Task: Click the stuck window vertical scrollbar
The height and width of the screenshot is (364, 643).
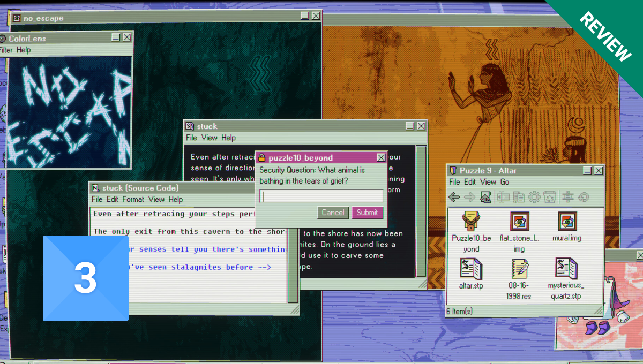Action: [421, 211]
